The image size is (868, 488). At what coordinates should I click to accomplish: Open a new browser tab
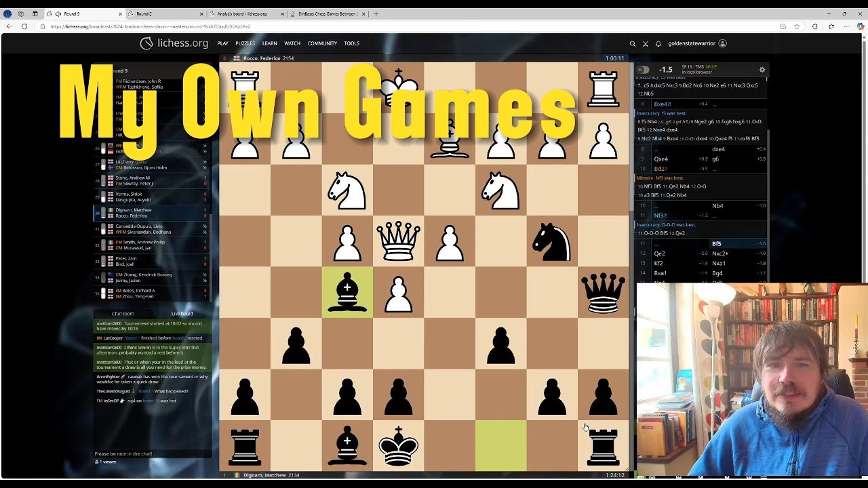point(376,14)
